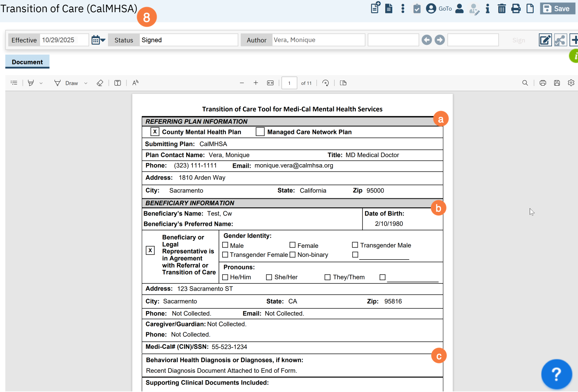Click the GoTo button
578x392 pixels.
(x=445, y=9)
